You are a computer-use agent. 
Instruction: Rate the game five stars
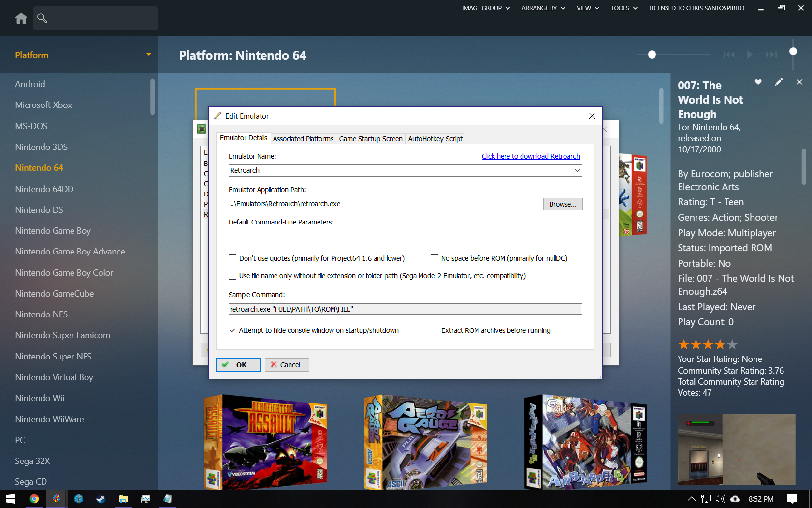point(732,344)
